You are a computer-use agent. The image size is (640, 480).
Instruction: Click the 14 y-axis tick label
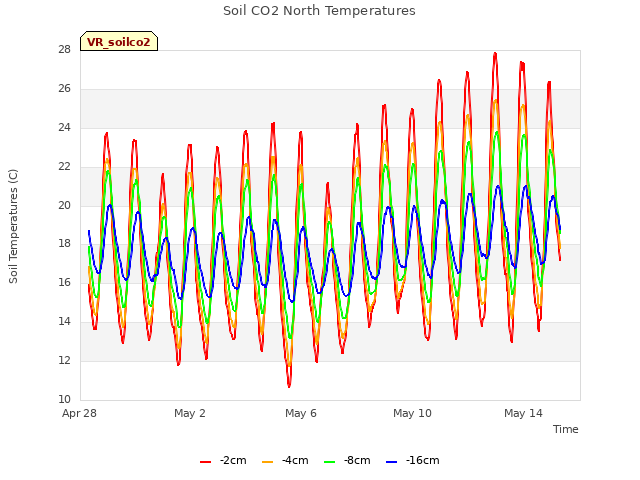pyautogui.click(x=64, y=322)
